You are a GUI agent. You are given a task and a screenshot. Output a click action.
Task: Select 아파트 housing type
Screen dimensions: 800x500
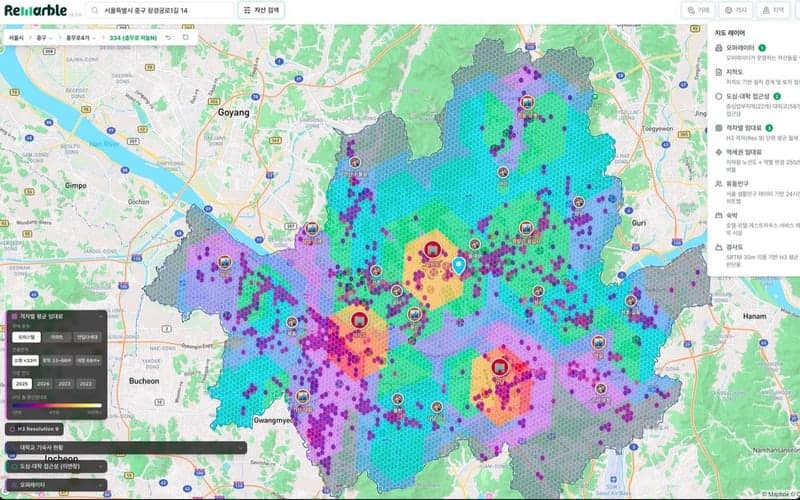(x=57, y=337)
